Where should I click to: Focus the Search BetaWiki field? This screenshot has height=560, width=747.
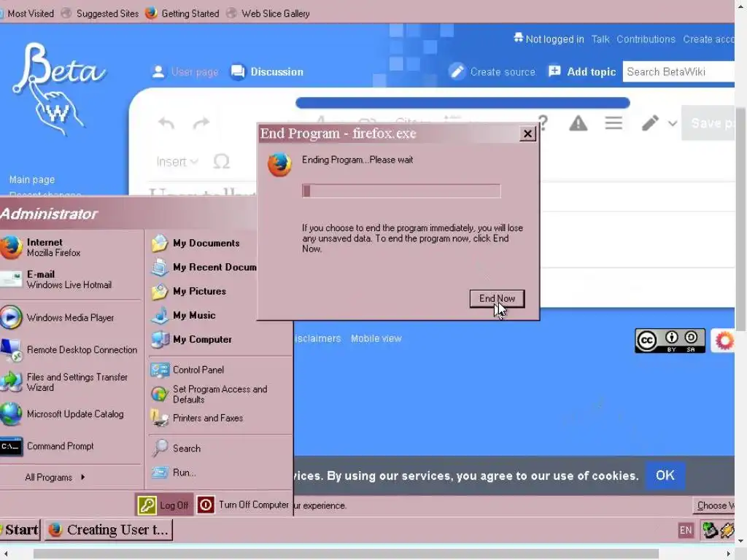[678, 72]
